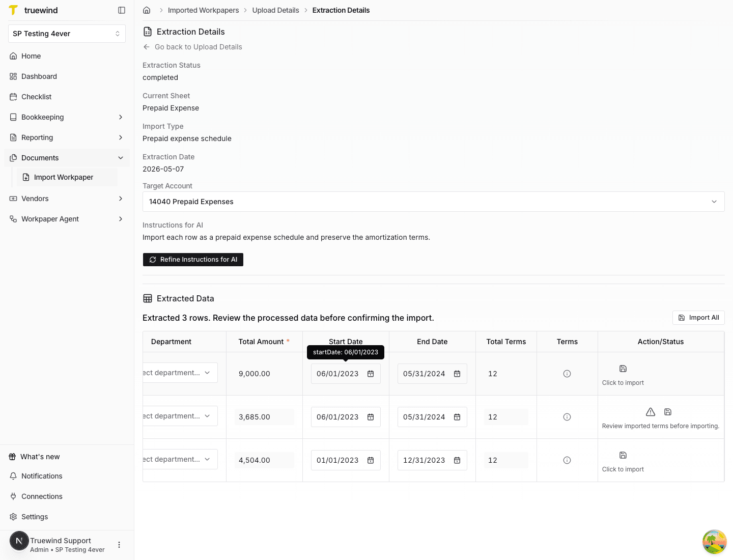733x560 pixels.
Task: Click the home breadcrumb icon
Action: point(147,10)
